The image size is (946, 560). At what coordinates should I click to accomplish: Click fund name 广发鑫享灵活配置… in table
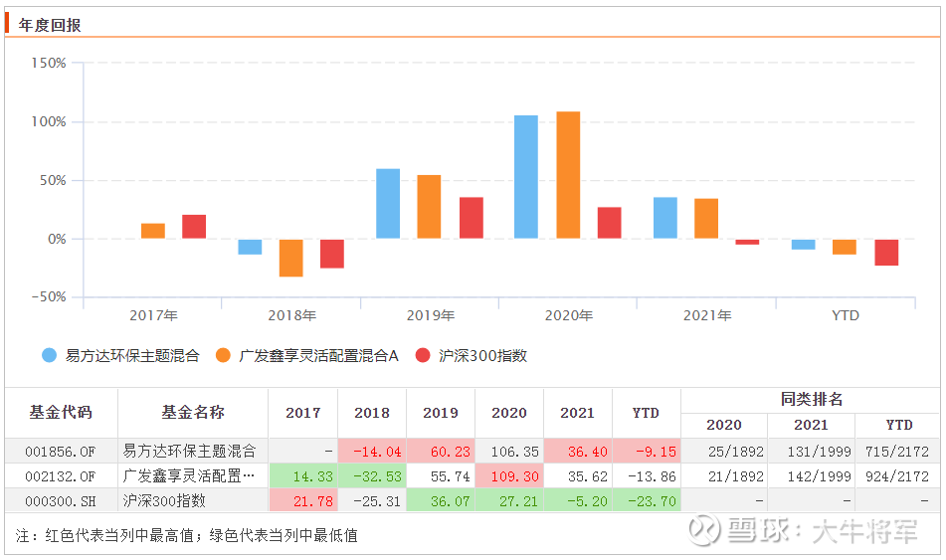(x=188, y=476)
